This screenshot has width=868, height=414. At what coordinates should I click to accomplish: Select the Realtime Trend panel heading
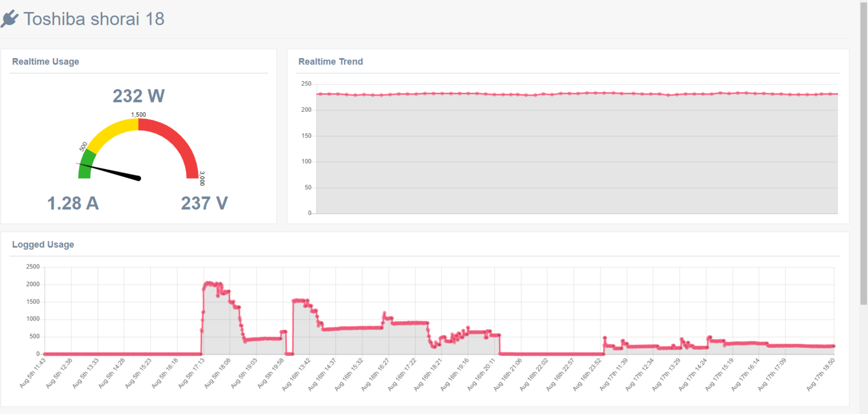click(330, 61)
